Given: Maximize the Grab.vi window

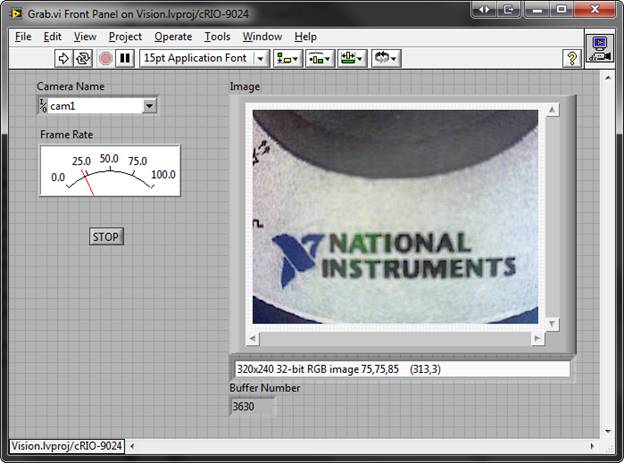Looking at the screenshot, I should pyautogui.click(x=562, y=10).
